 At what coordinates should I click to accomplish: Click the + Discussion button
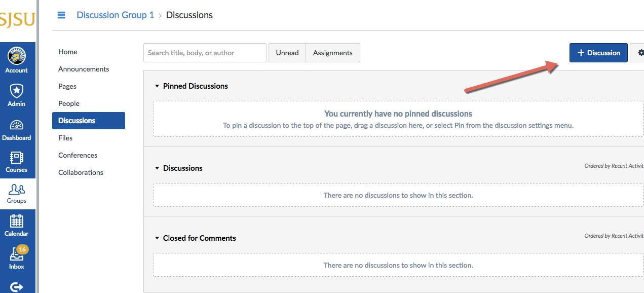(598, 53)
